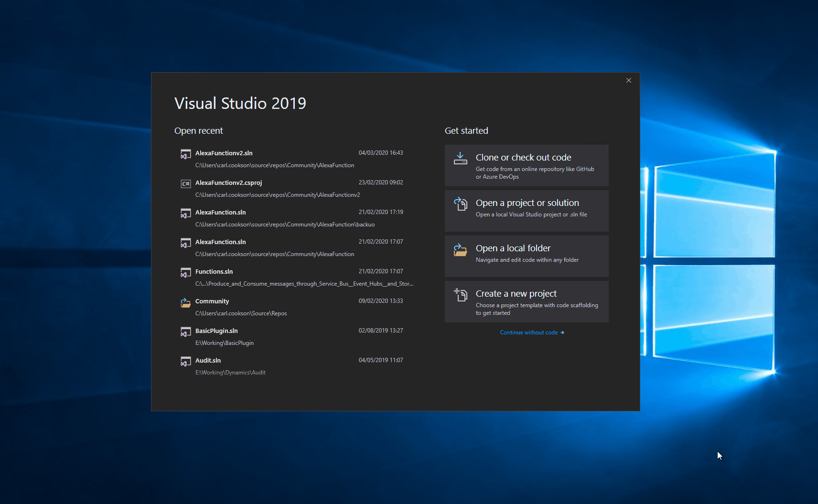
Task: Click the solution icon for AlexaFunction.sln dated 21/02/2020 17:07
Action: (x=185, y=243)
